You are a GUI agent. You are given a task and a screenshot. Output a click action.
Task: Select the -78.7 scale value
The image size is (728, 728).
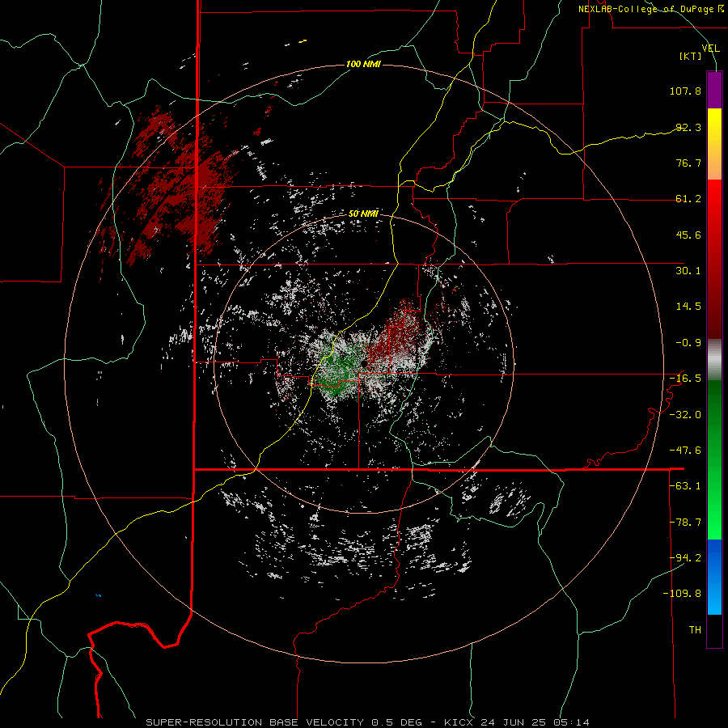[x=685, y=523]
